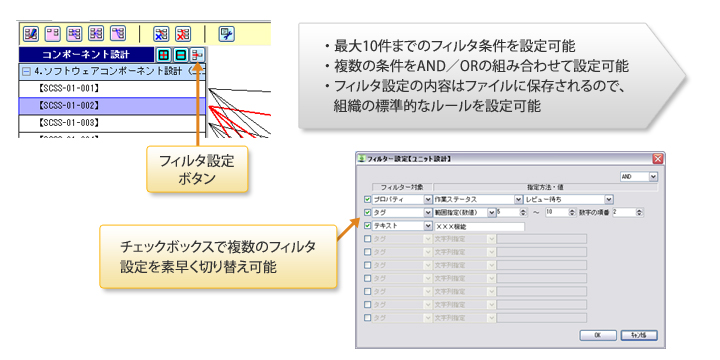Viewport: 720px width, 360px height.
Task: Click the コンポーネント設計 column header
Action: point(86,55)
